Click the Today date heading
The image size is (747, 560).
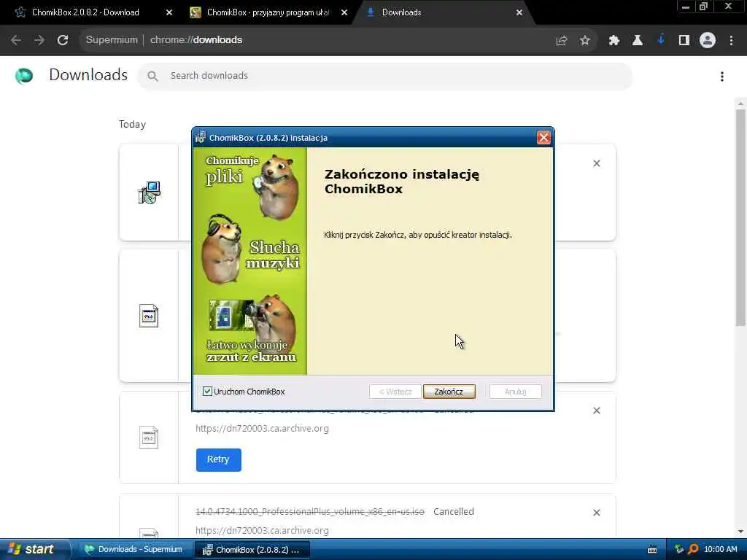(133, 124)
